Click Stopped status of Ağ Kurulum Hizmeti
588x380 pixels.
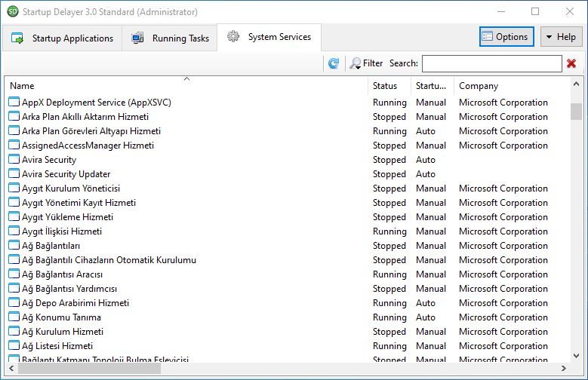[389, 332]
